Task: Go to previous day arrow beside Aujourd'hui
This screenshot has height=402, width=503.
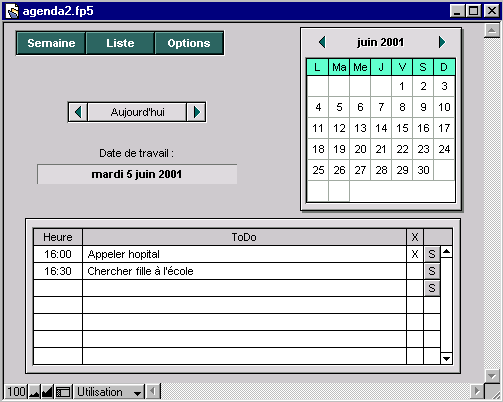Action: click(x=78, y=112)
